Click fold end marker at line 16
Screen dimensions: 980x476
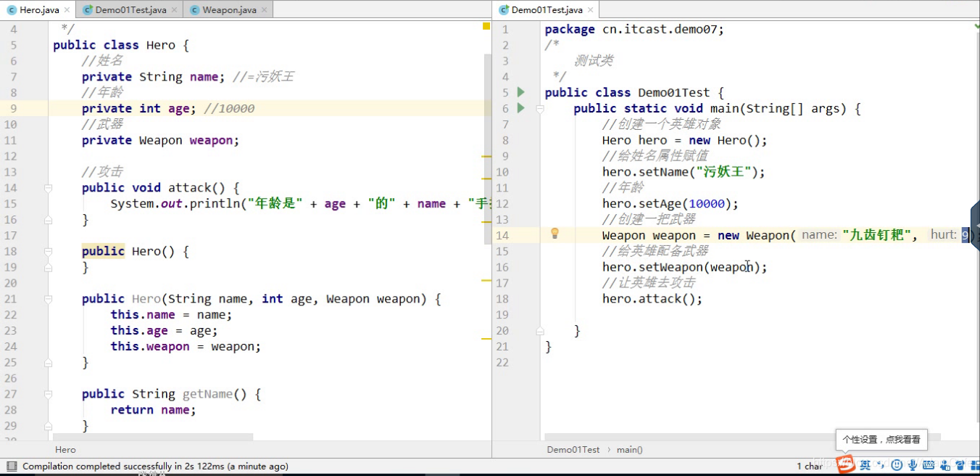click(x=48, y=220)
